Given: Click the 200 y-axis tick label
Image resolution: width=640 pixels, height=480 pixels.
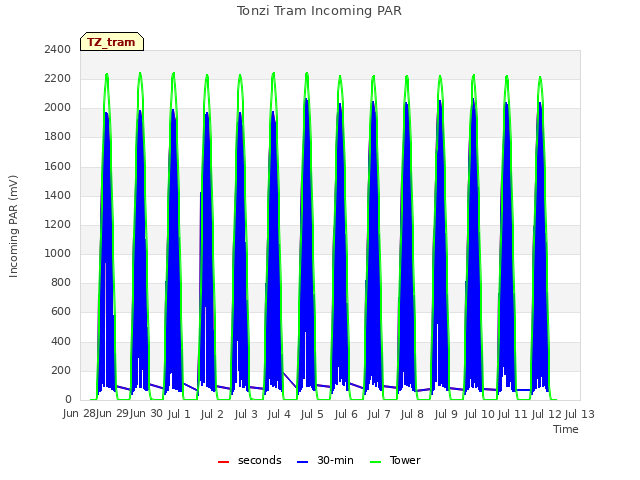Looking at the screenshot, I should (61, 371).
